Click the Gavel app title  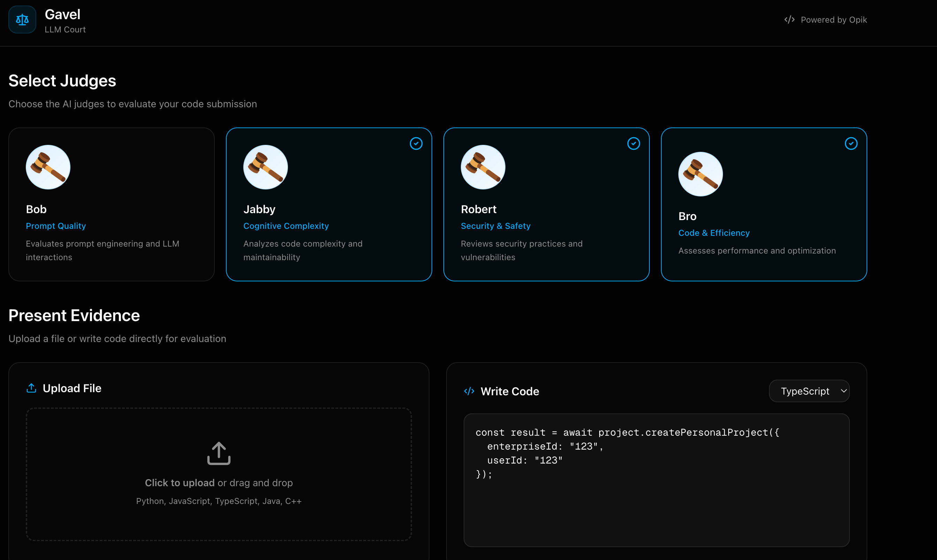(x=62, y=14)
